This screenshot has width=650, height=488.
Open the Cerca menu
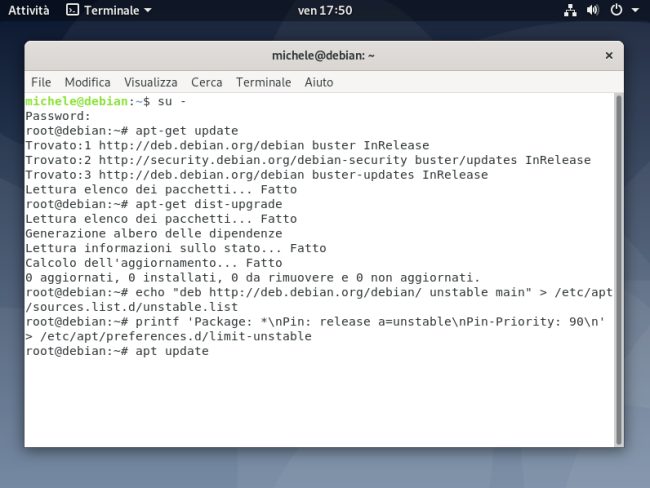click(x=207, y=82)
